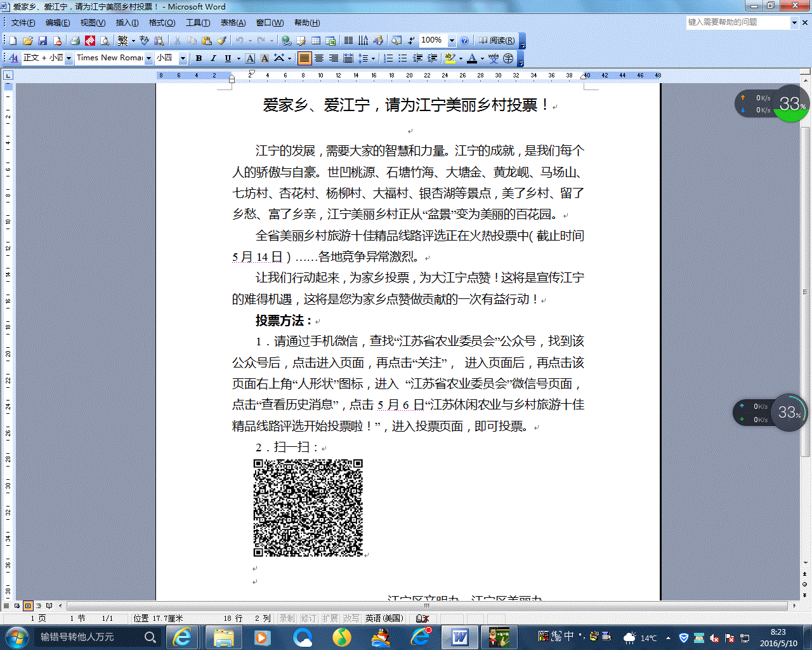Image resolution: width=812 pixels, height=650 pixels.
Task: Click 录制 macro record in status bar
Action: pyautogui.click(x=287, y=618)
